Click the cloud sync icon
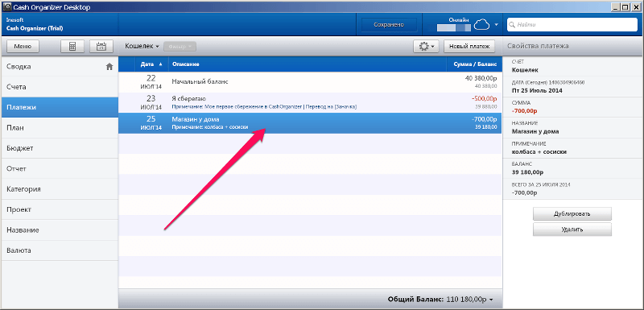644x310 pixels. [x=482, y=26]
